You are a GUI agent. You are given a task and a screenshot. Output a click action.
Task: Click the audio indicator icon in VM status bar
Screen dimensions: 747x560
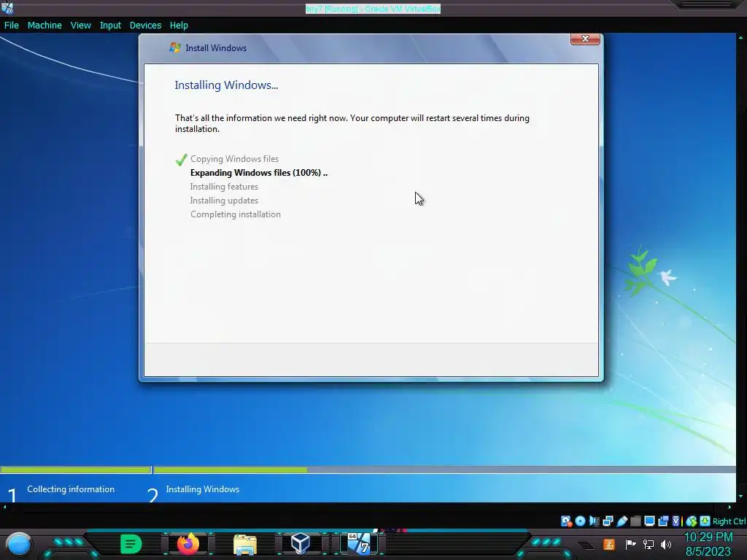pyautogui.click(x=594, y=521)
